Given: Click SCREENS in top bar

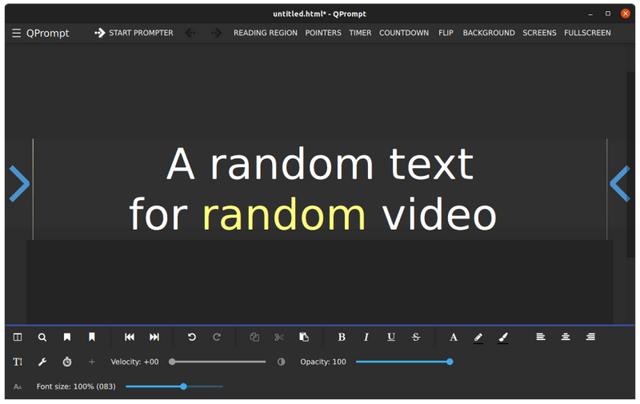Looking at the screenshot, I should click(539, 33).
